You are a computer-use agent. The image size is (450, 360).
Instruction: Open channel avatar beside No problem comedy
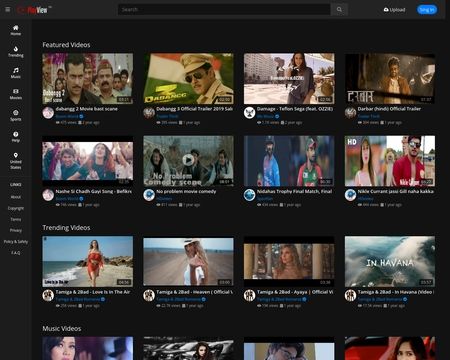coord(149,195)
